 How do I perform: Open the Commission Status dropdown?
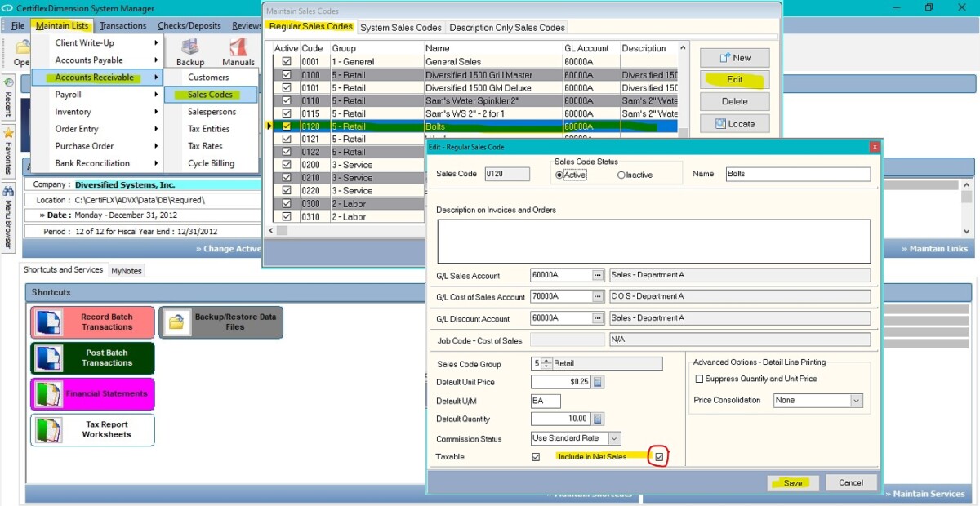click(x=613, y=438)
